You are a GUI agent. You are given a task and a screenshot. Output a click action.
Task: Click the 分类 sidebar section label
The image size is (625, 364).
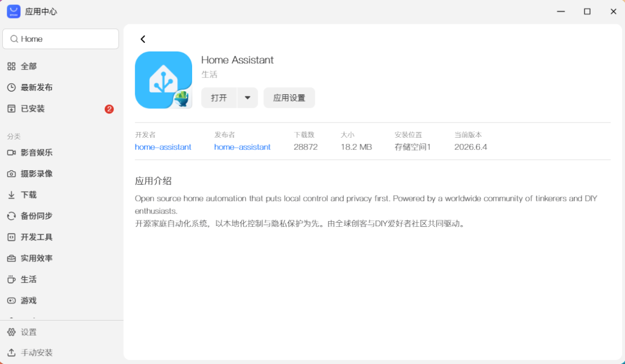pyautogui.click(x=13, y=137)
